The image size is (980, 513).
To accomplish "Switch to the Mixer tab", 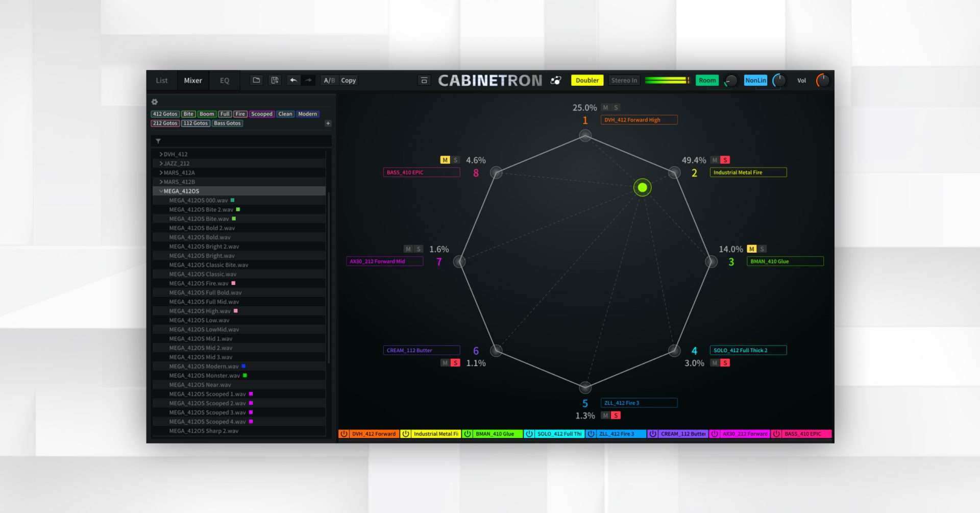I will tap(193, 80).
